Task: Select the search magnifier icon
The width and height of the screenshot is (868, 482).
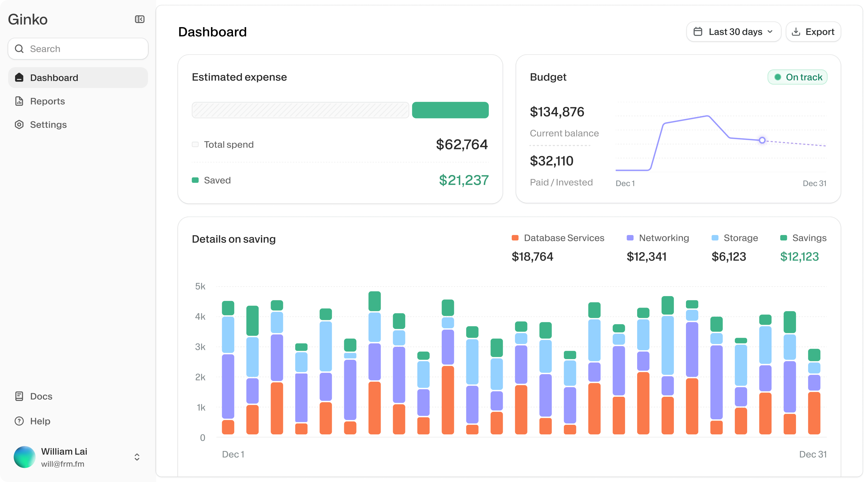Action: pos(19,49)
